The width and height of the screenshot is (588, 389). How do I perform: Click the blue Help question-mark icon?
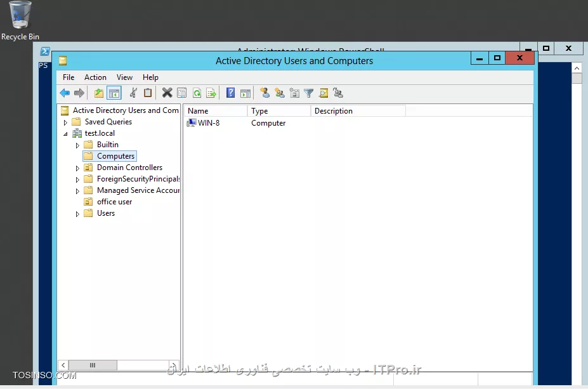click(231, 93)
